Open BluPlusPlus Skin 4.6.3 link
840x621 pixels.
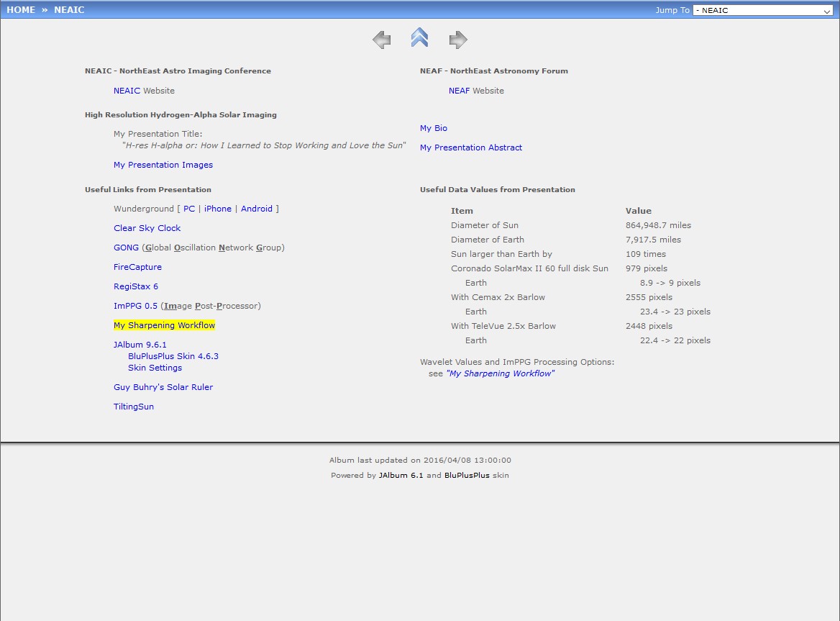173,355
